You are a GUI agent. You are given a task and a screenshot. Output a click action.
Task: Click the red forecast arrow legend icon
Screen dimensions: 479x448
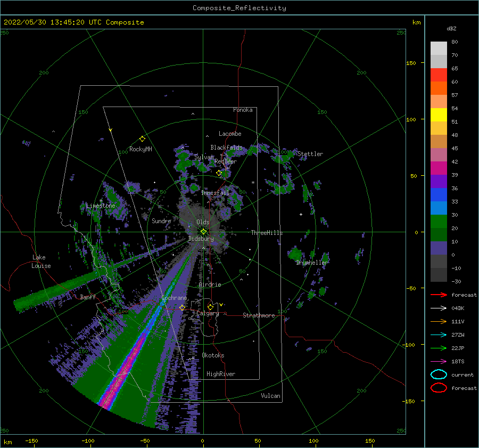point(439,295)
